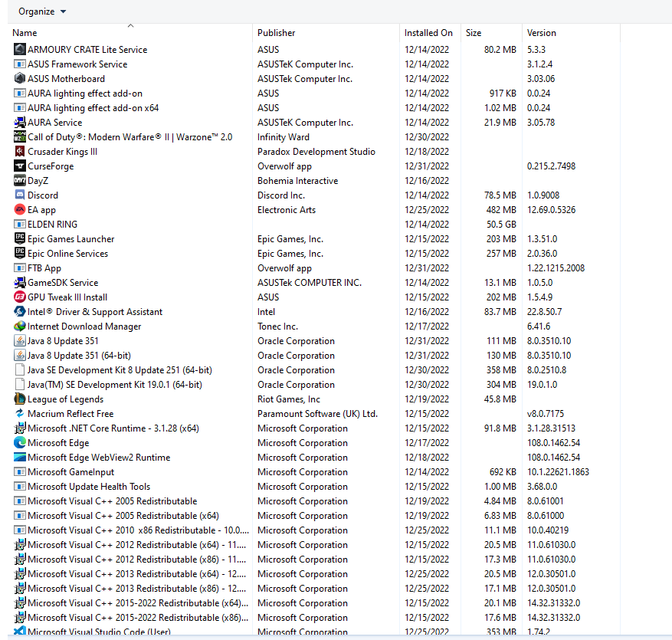Click Microsoft GameInput version 10.1.22621.1863
The image size is (672, 640).
[x=558, y=472]
